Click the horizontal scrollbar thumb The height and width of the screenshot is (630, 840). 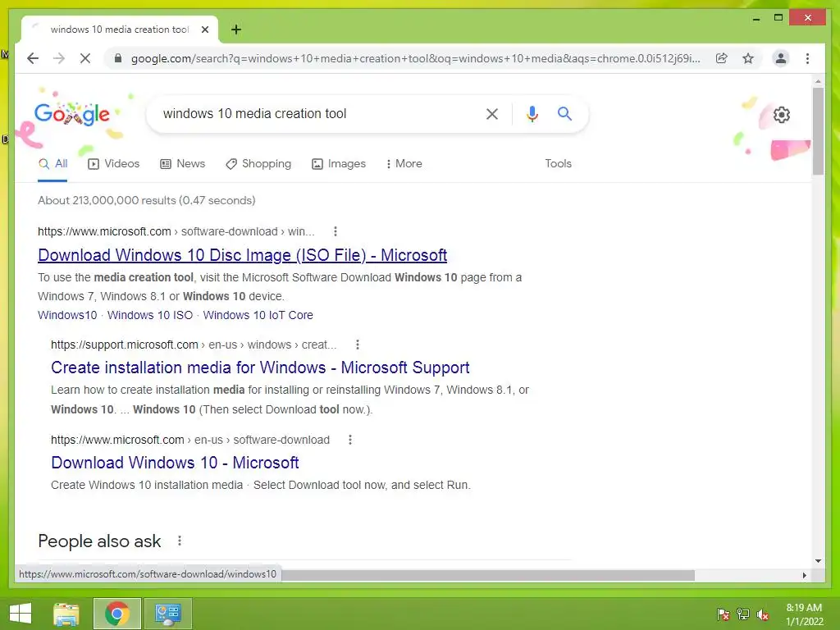[x=487, y=575]
